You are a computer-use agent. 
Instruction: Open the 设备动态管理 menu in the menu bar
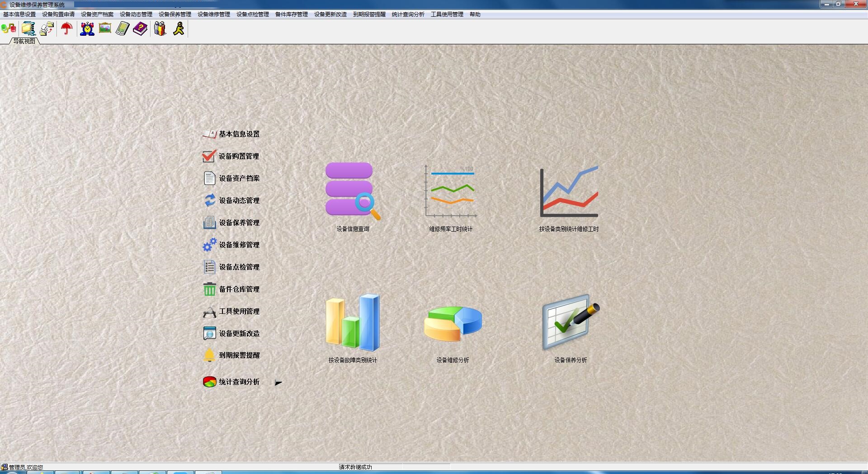click(x=136, y=14)
